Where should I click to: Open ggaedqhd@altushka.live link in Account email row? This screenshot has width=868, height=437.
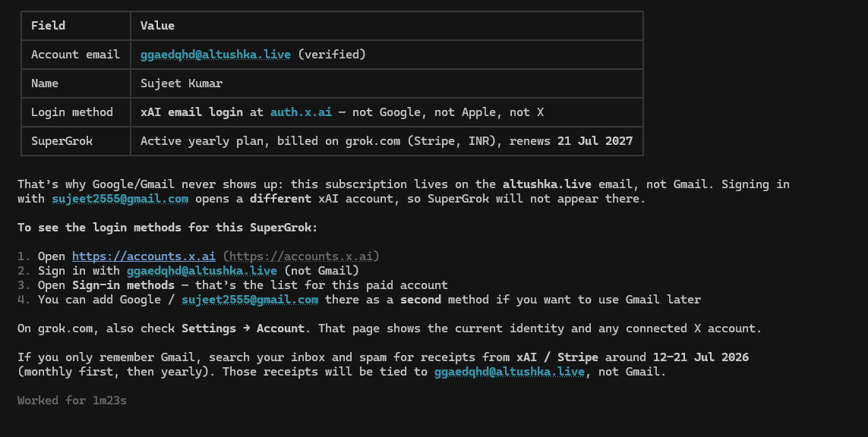coord(216,54)
